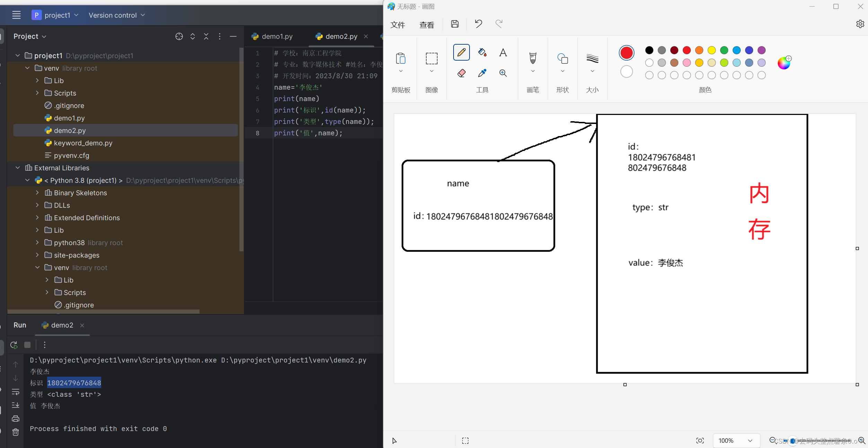Screen dimensions: 868x448
Task: Rerun demo2 in Run panel
Action: click(14, 345)
